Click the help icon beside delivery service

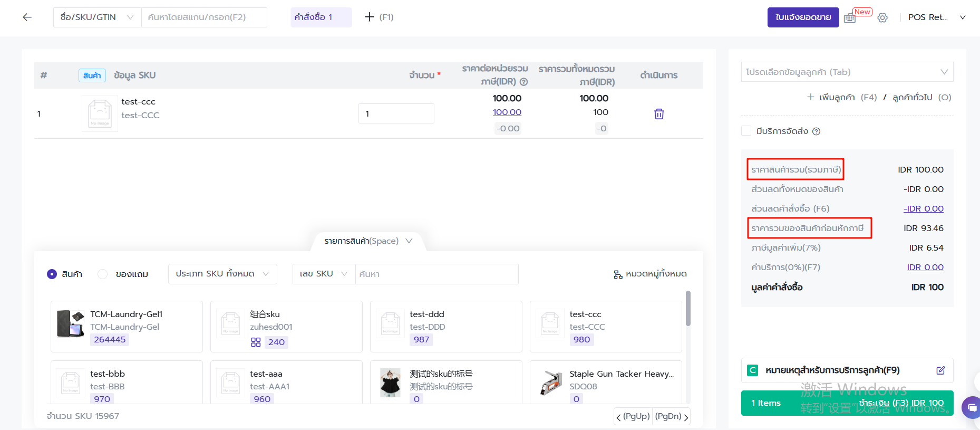[816, 131]
